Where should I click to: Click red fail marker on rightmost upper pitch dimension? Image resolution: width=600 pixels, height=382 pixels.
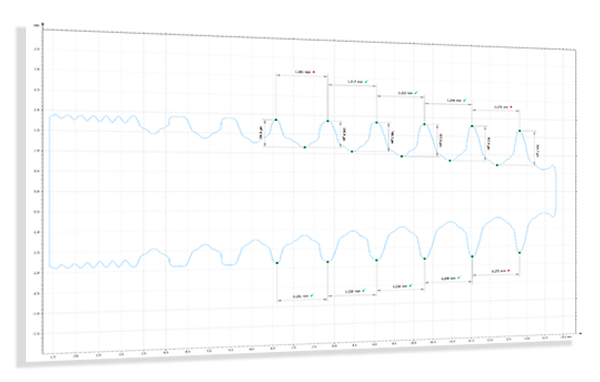tap(511, 107)
